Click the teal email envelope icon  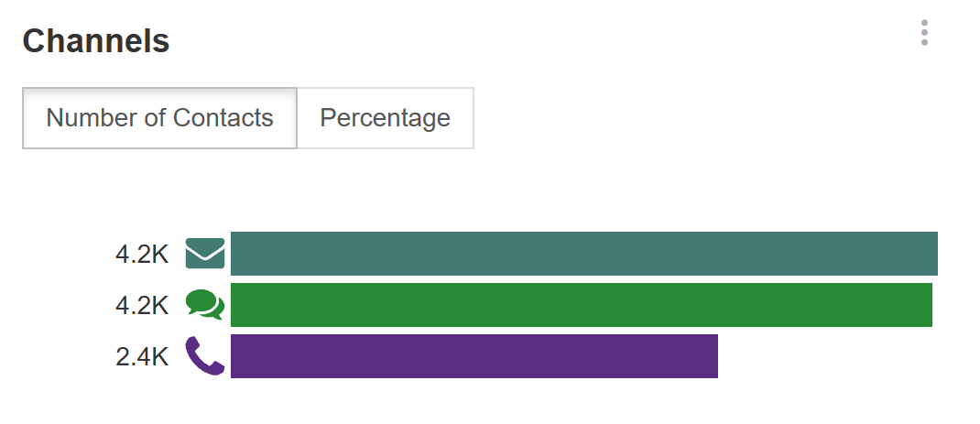coord(205,254)
